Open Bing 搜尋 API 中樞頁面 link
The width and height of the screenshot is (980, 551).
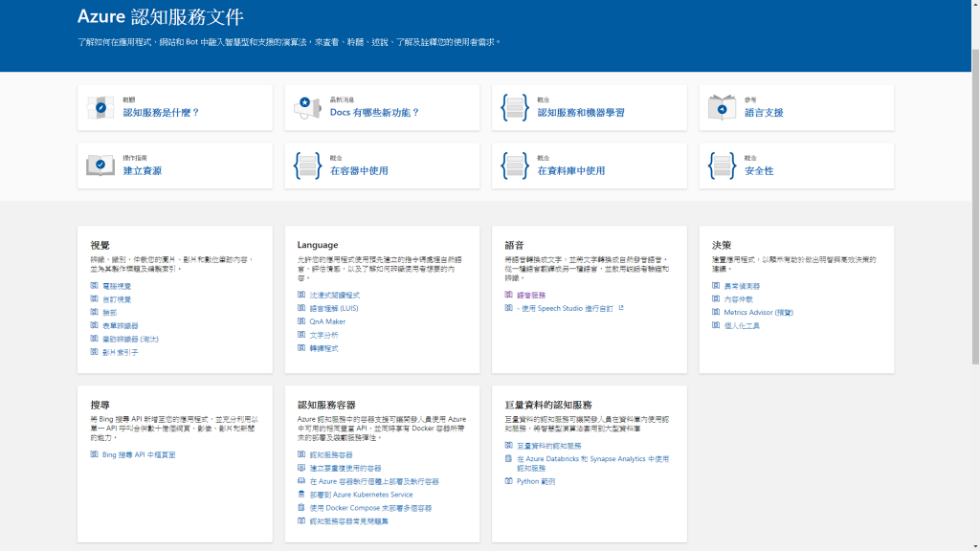139,454
